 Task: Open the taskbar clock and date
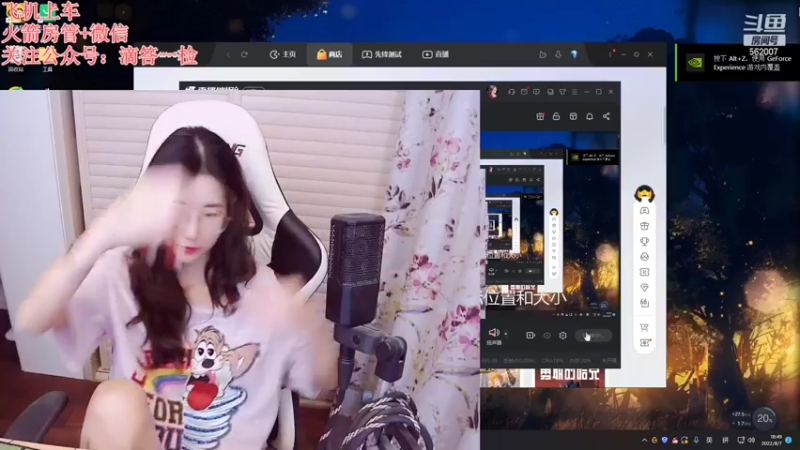point(771,440)
